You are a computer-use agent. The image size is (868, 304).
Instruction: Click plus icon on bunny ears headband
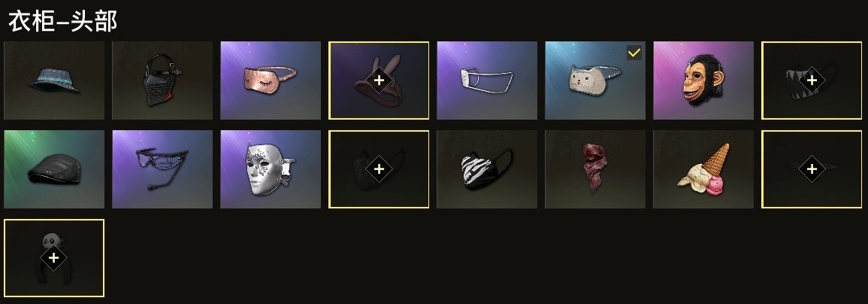[x=379, y=81]
